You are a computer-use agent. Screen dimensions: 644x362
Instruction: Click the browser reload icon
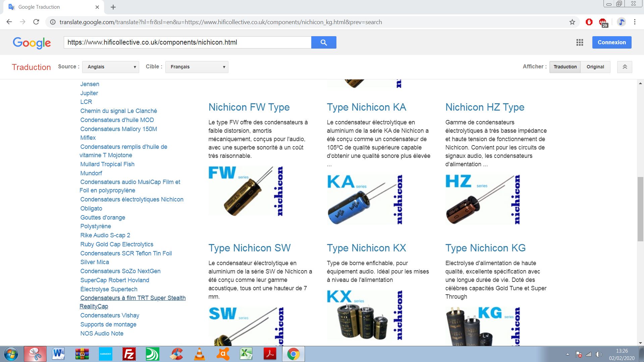(x=36, y=22)
